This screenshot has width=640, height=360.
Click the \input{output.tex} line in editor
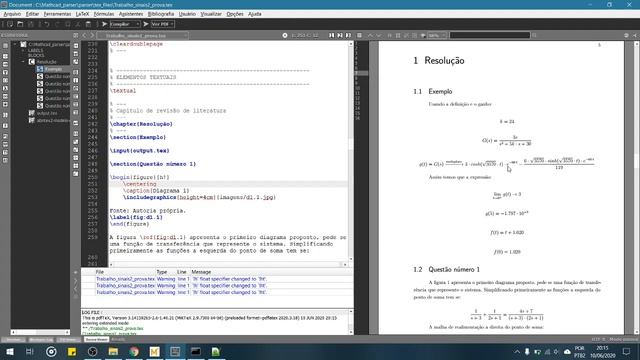coord(139,151)
